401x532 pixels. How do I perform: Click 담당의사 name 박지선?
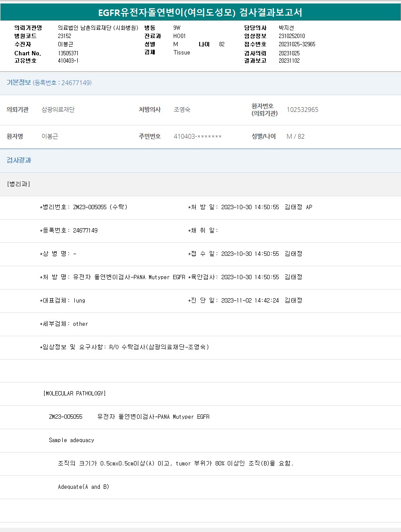(x=286, y=28)
